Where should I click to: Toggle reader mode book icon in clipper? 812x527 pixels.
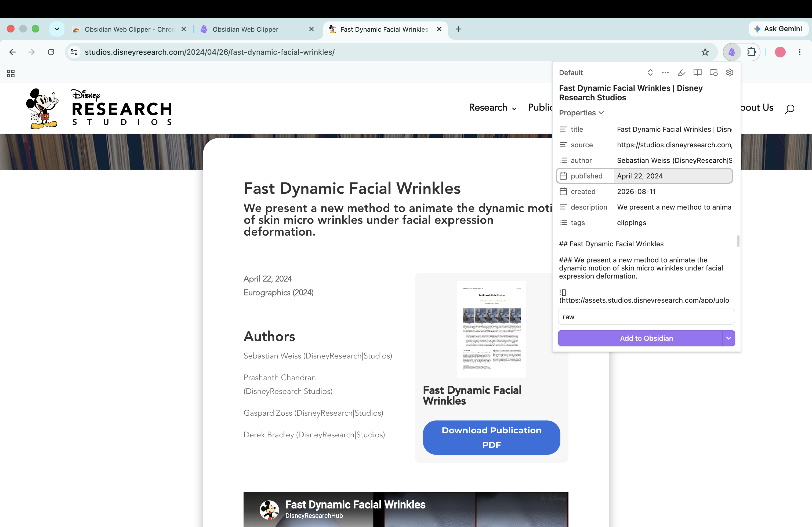[x=697, y=72]
